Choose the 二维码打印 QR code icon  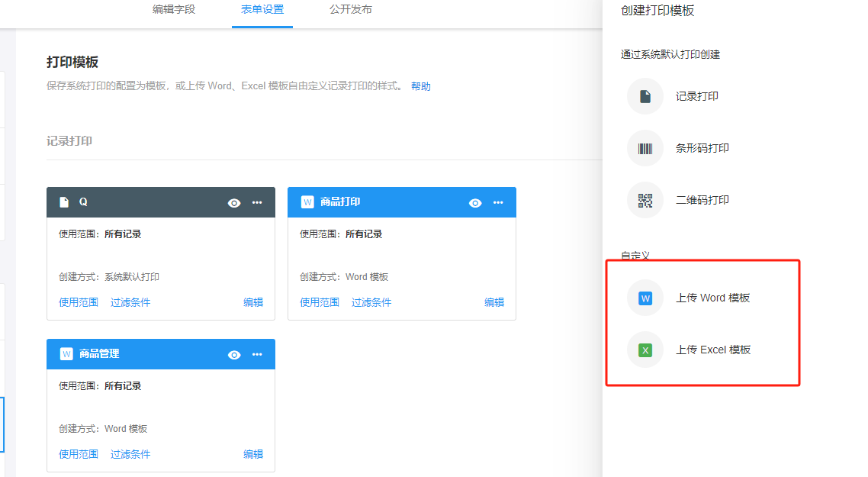click(645, 201)
